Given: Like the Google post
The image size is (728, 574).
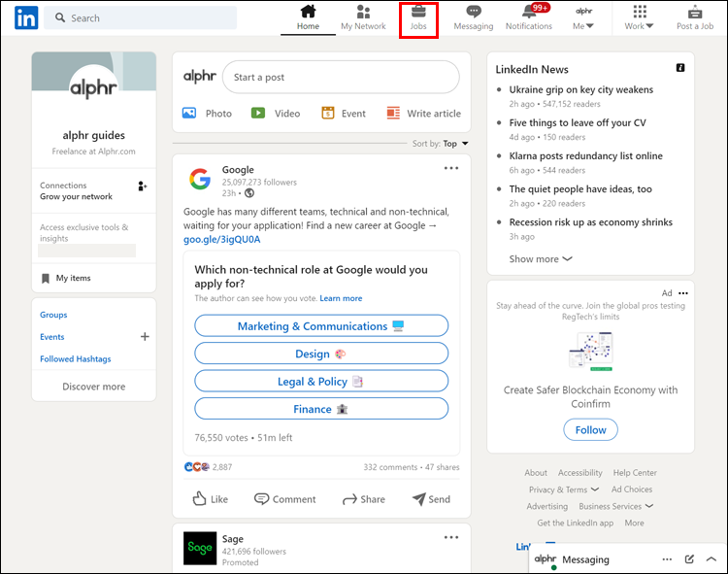Looking at the screenshot, I should (211, 499).
